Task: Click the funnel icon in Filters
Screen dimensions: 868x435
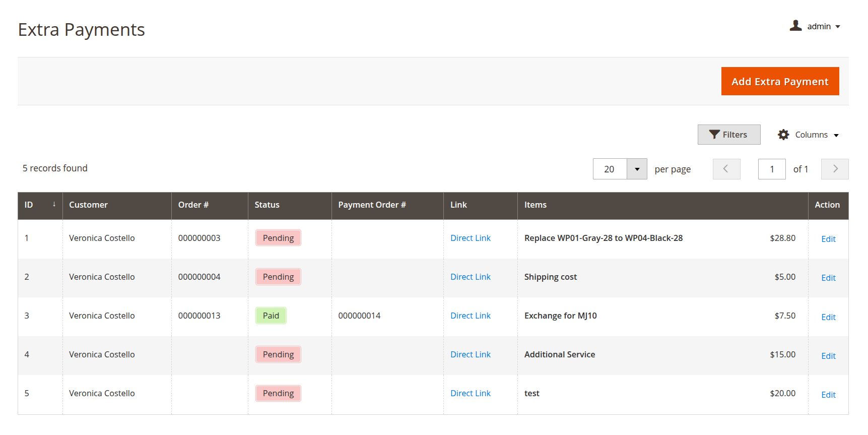Action: [714, 135]
